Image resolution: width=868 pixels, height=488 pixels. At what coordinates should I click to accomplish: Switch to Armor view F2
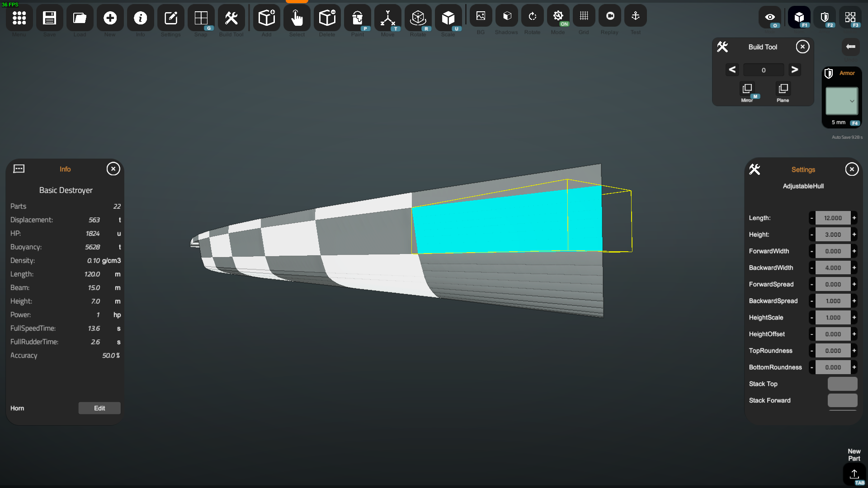click(825, 17)
